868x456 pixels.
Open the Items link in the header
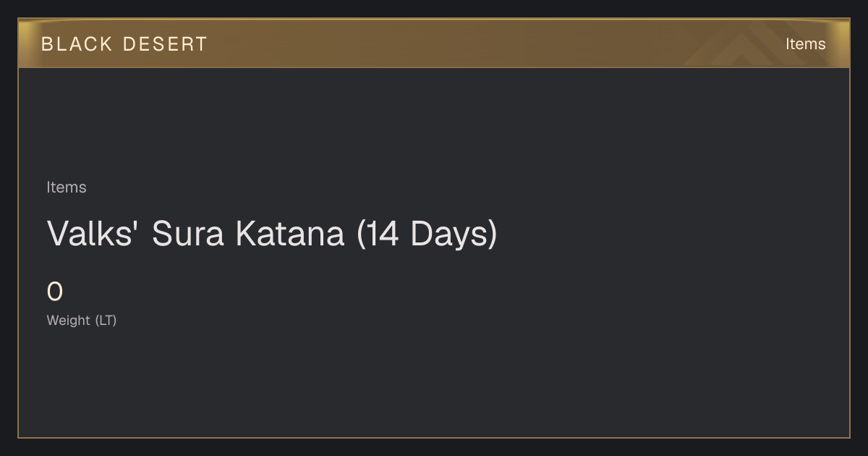coord(805,44)
